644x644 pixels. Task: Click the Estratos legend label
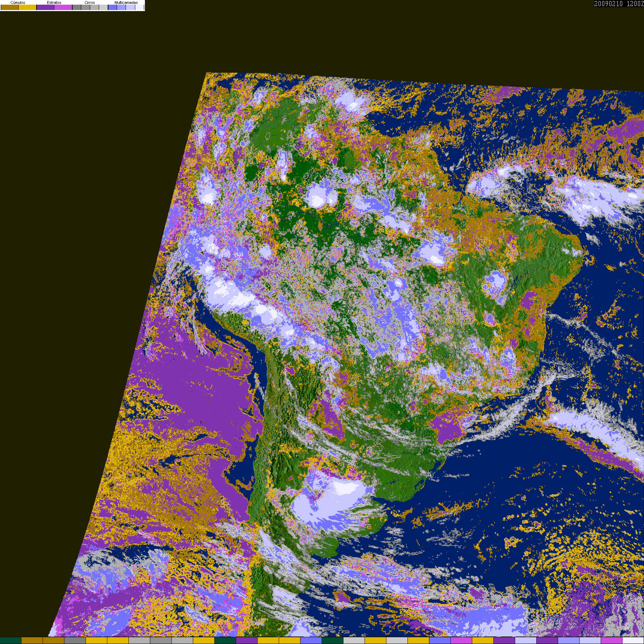coord(54,3)
